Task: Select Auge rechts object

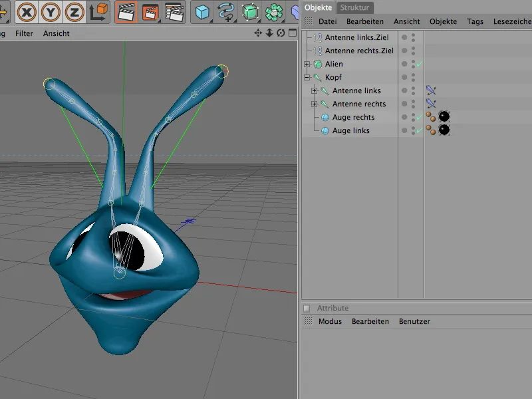Action: 353,117
